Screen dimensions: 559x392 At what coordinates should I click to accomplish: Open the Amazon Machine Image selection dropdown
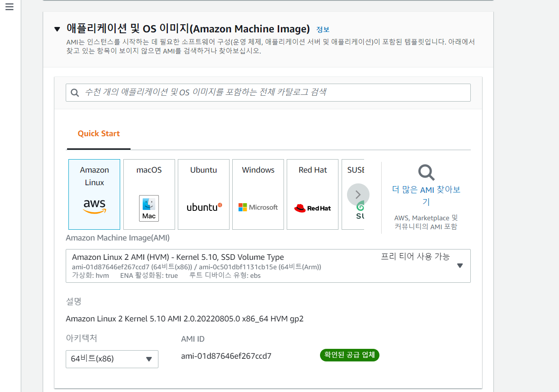[x=268, y=266]
